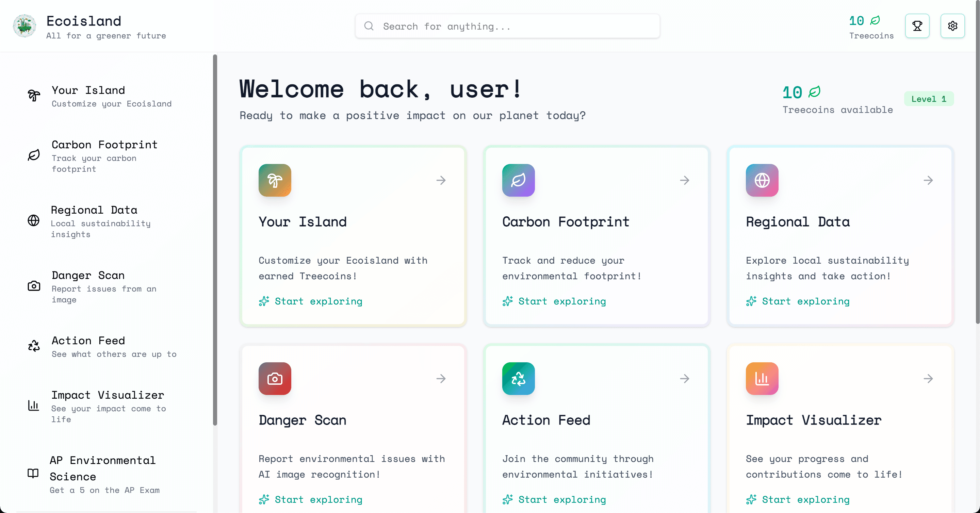Click the Action Feed card title

click(546, 420)
